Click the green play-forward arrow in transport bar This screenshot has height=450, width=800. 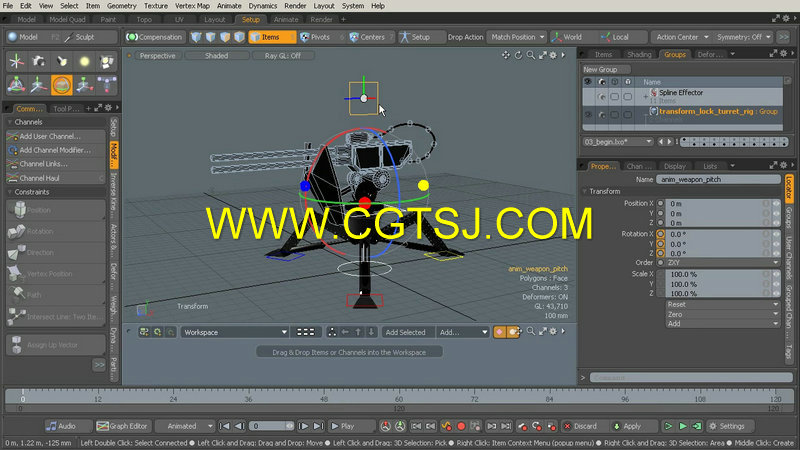[683, 426]
